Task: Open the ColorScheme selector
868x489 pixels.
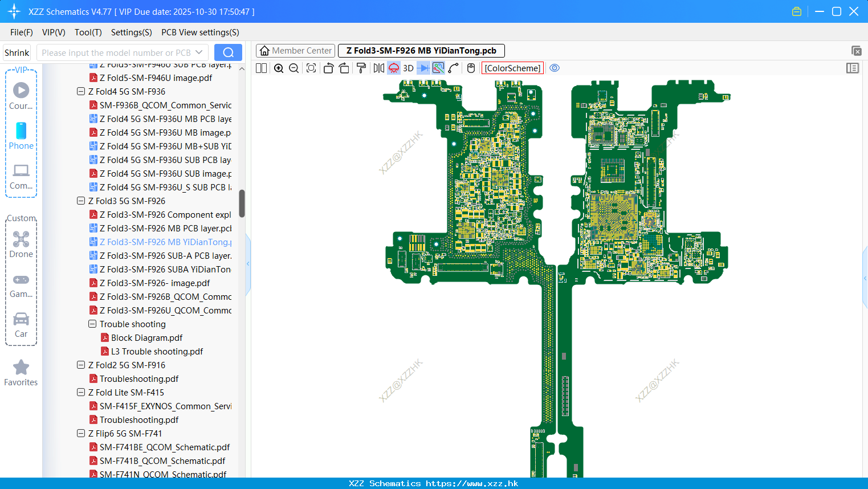Action: pyautogui.click(x=512, y=68)
